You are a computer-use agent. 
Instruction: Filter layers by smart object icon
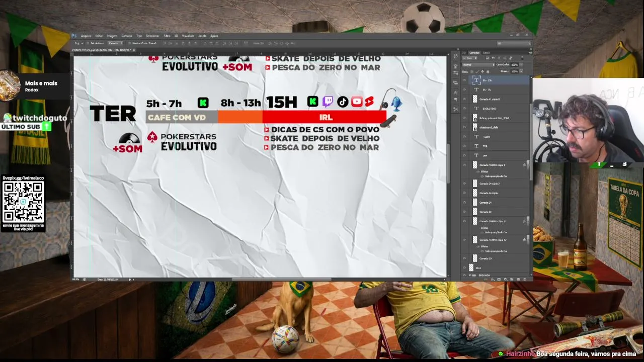[510, 58]
